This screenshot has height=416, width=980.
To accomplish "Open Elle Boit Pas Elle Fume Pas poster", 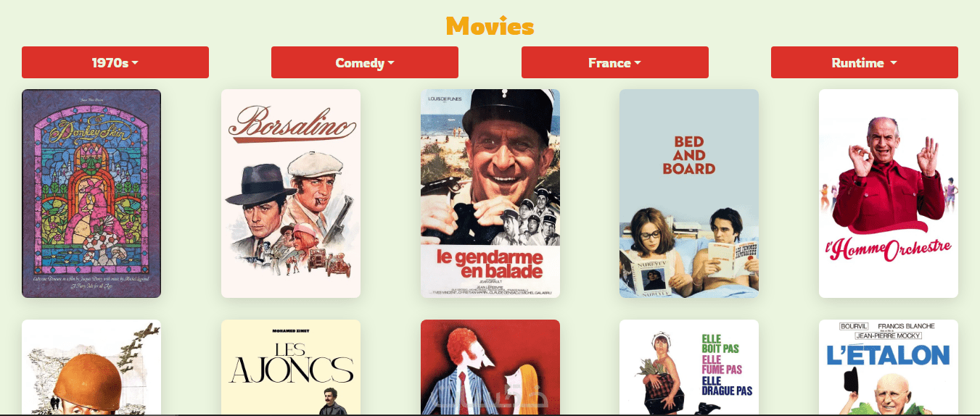I will 689,367.
